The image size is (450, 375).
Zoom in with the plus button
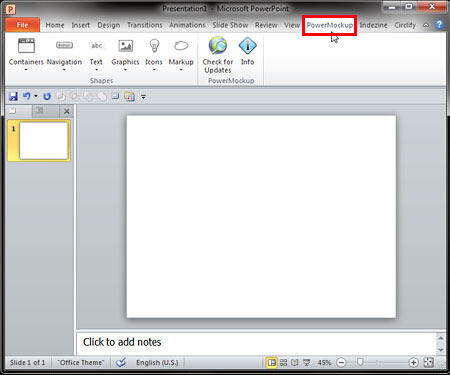click(x=413, y=362)
